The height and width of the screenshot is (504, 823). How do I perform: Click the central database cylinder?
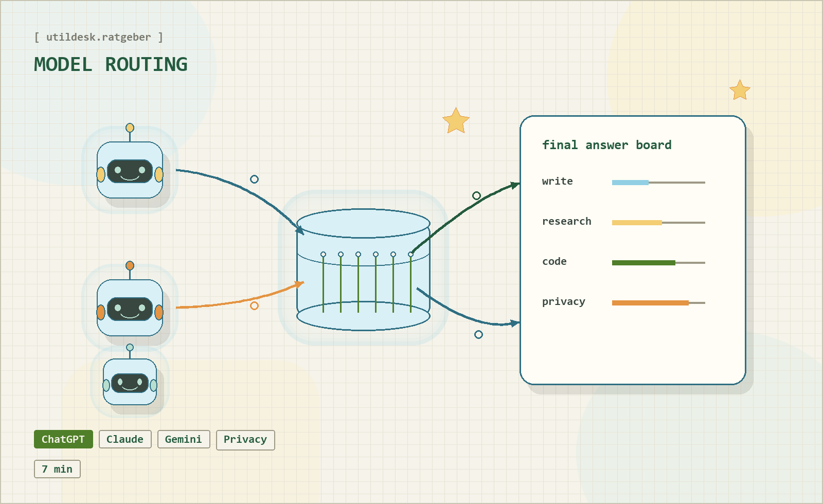pos(363,269)
